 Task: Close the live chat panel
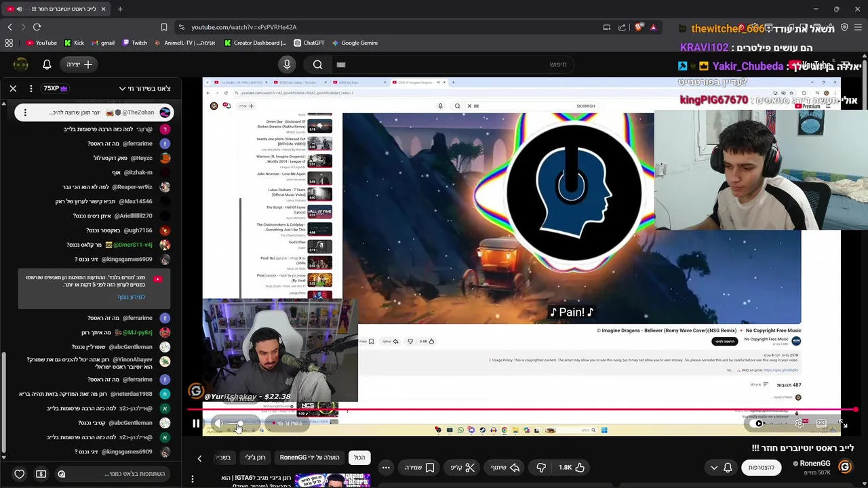[x=13, y=88]
